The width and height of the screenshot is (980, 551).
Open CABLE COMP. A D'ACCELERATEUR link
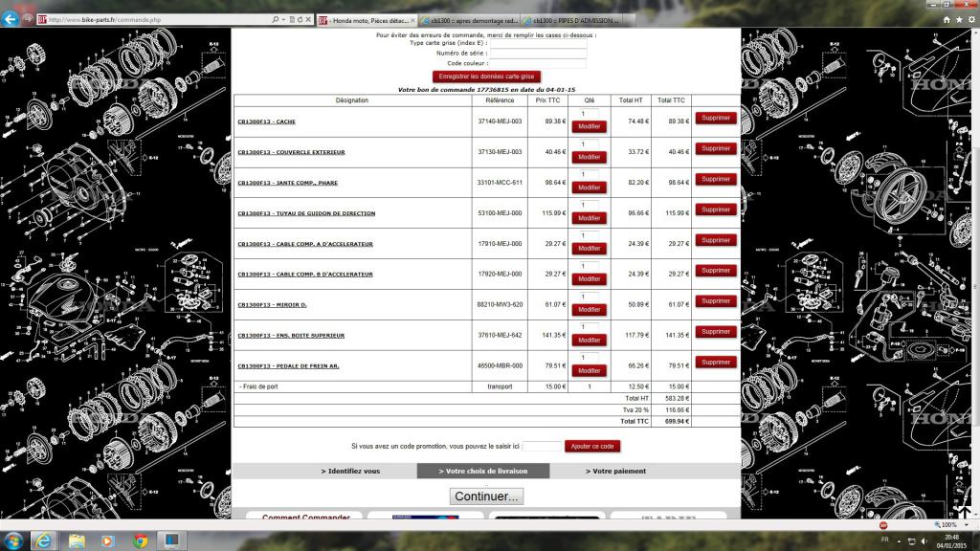click(x=305, y=244)
